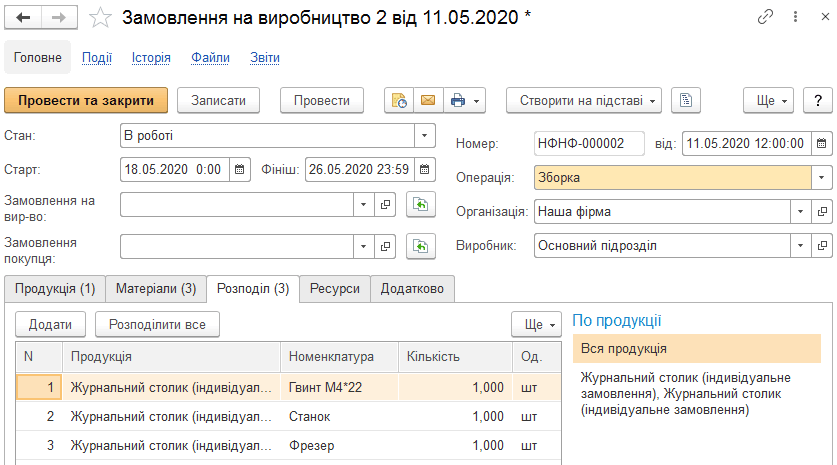Viewport: 837px width, 465px height.
Task: Open the Ще menu above the table
Action: coord(536,325)
